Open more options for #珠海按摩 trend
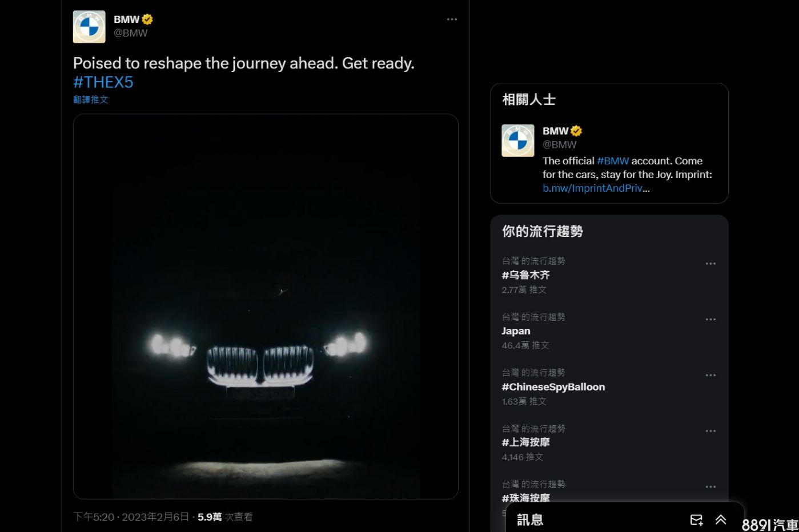The height and width of the screenshot is (532, 799). tap(710, 487)
